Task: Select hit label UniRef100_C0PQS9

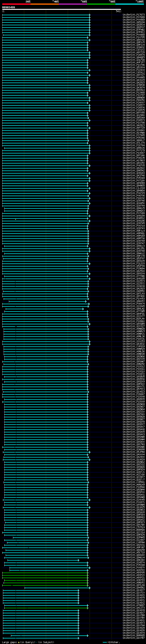Action: point(134,347)
